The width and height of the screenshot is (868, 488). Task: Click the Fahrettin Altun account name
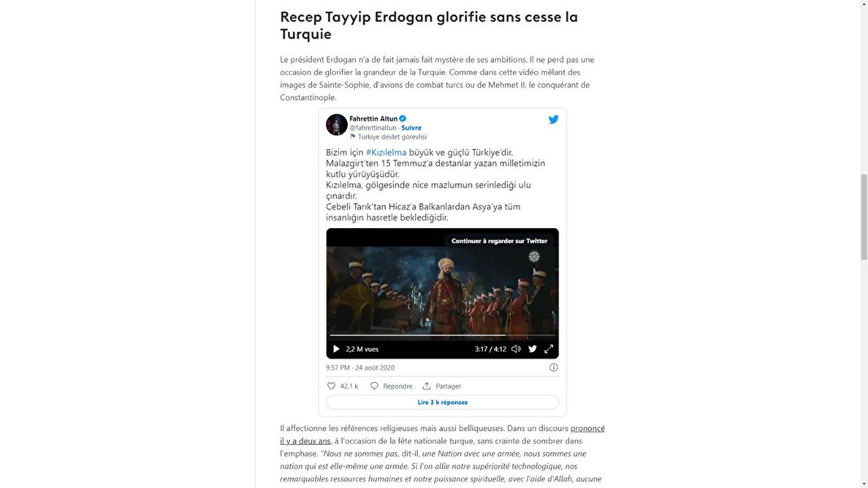374,119
